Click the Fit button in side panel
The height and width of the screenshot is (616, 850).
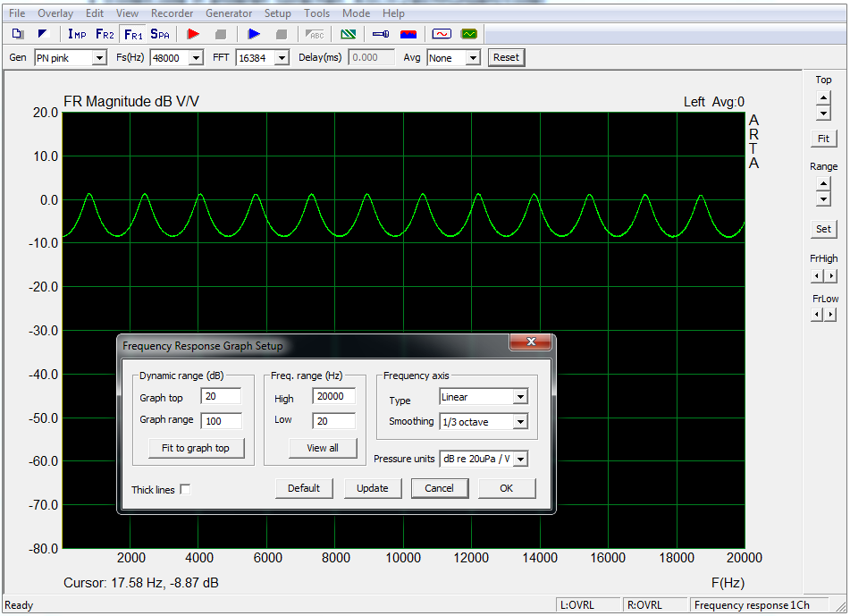click(823, 139)
